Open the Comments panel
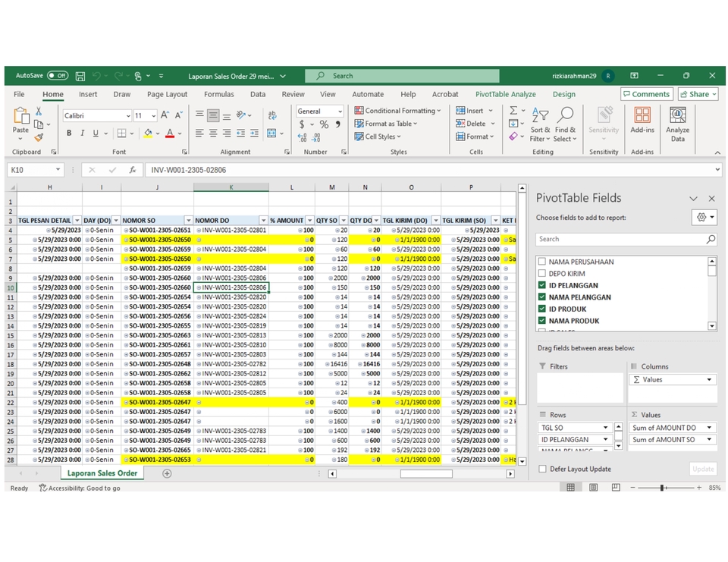The width and height of the screenshot is (728, 562). pyautogui.click(x=648, y=93)
